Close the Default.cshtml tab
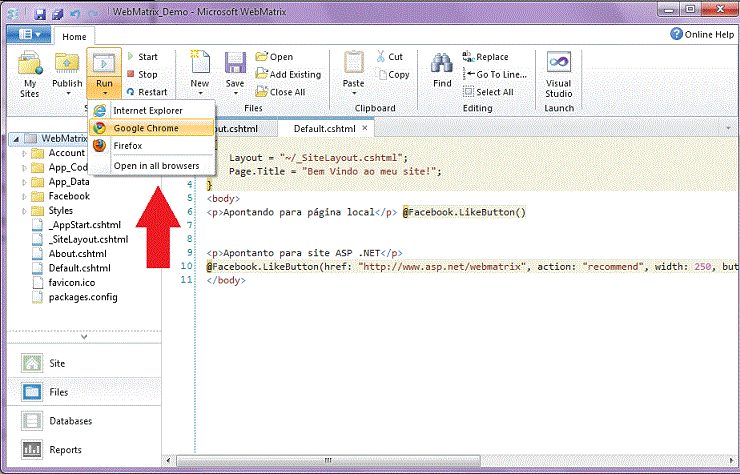Screen dimensions: 740x474 pos(365,128)
